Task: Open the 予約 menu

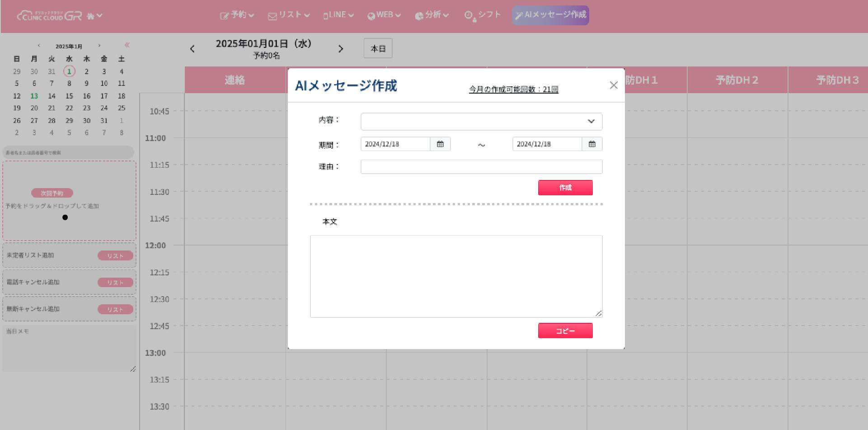Action: (237, 15)
